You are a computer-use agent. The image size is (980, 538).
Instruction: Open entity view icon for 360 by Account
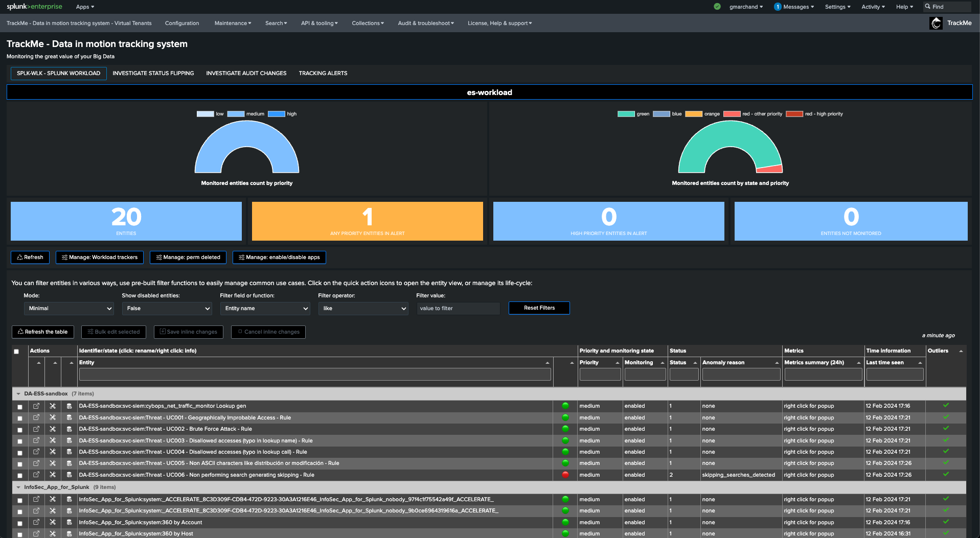(x=36, y=522)
